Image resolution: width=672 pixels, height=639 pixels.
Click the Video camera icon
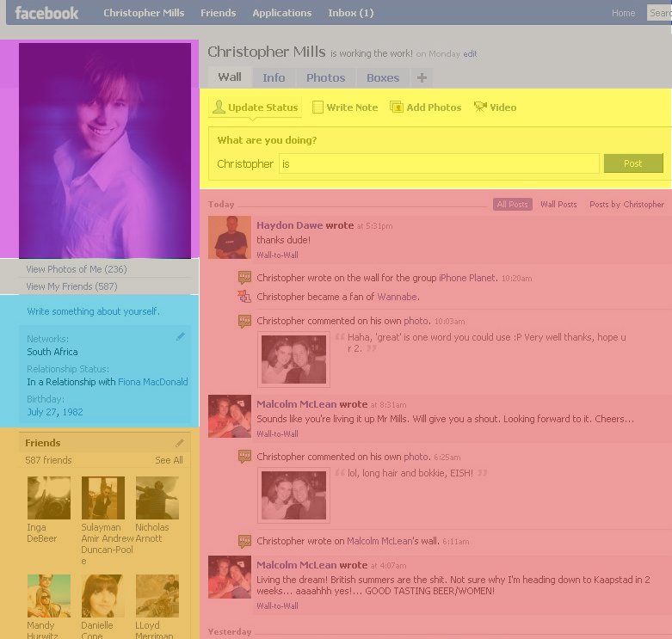pos(480,107)
